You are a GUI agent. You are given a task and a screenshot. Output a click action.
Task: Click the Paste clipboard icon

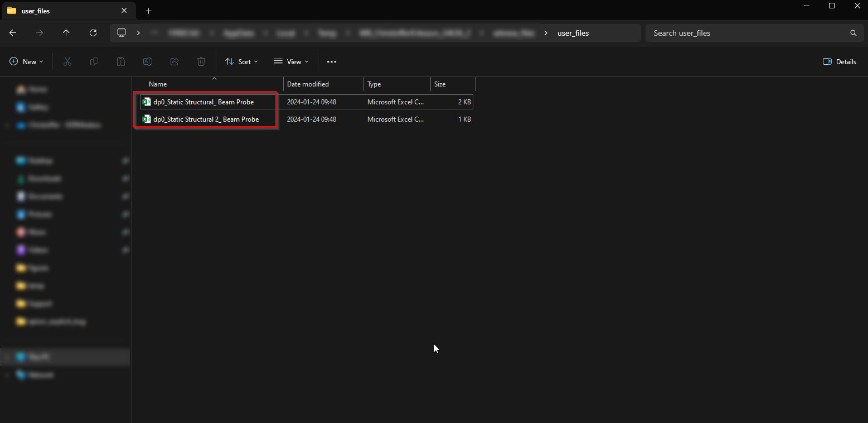pos(121,61)
